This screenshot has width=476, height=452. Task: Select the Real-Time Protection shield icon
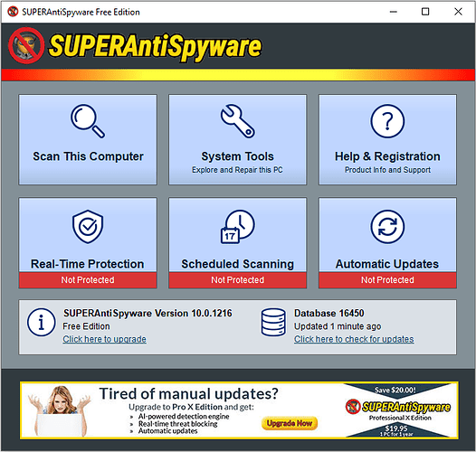(88, 226)
